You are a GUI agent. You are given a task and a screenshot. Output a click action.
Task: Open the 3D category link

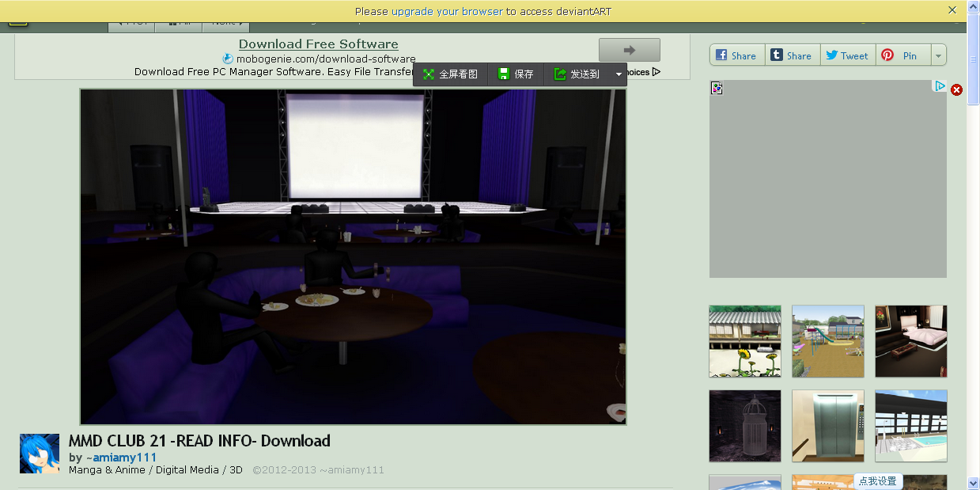point(236,470)
